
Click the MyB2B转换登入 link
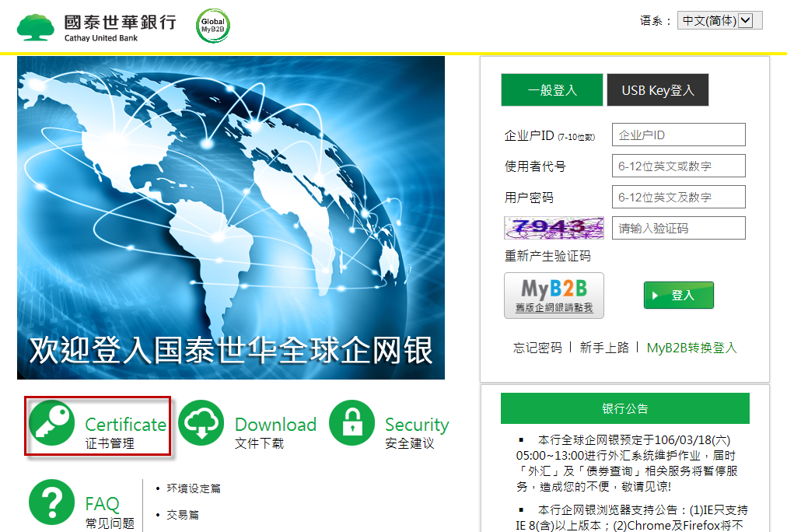coord(691,348)
